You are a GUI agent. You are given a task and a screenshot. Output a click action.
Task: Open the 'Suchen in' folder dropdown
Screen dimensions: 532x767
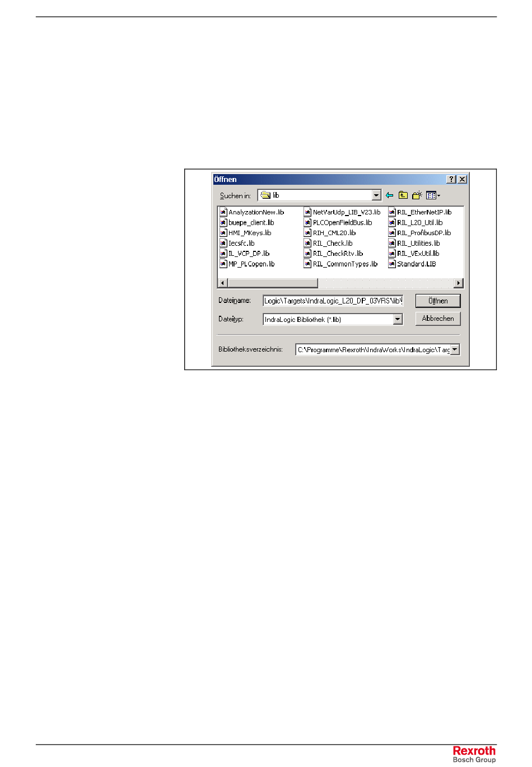(x=376, y=195)
